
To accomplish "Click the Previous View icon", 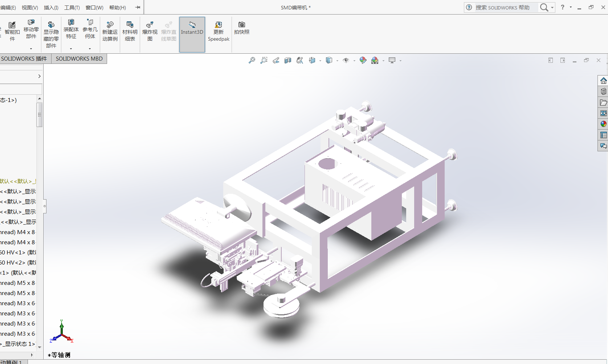I will pyautogui.click(x=276, y=61).
